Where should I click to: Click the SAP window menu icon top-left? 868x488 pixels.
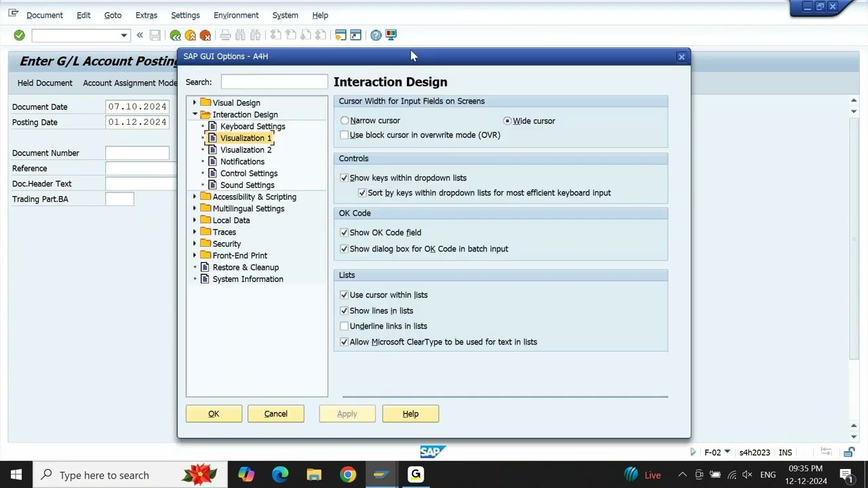13,13
